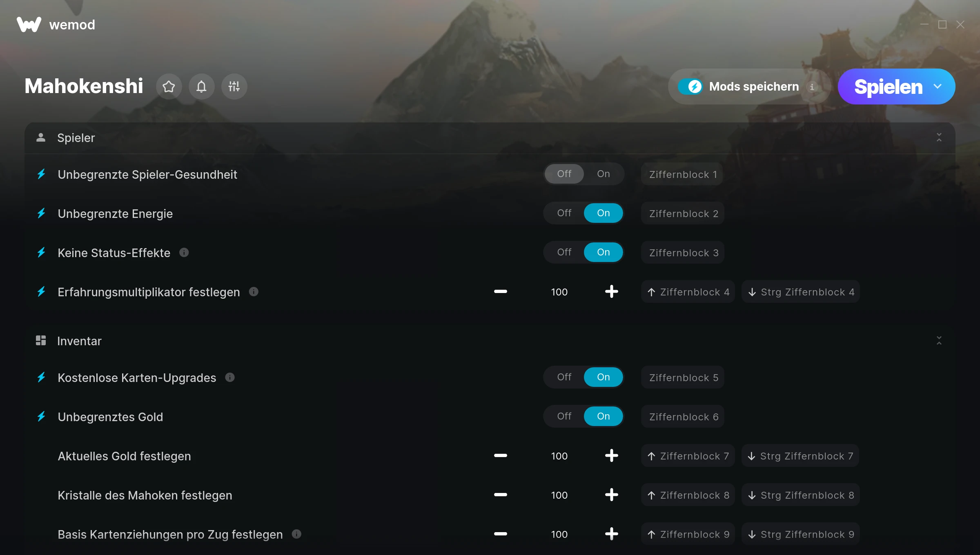The width and height of the screenshot is (980, 555).
Task: Turn off Unbegrenztes Gold
Action: click(564, 416)
